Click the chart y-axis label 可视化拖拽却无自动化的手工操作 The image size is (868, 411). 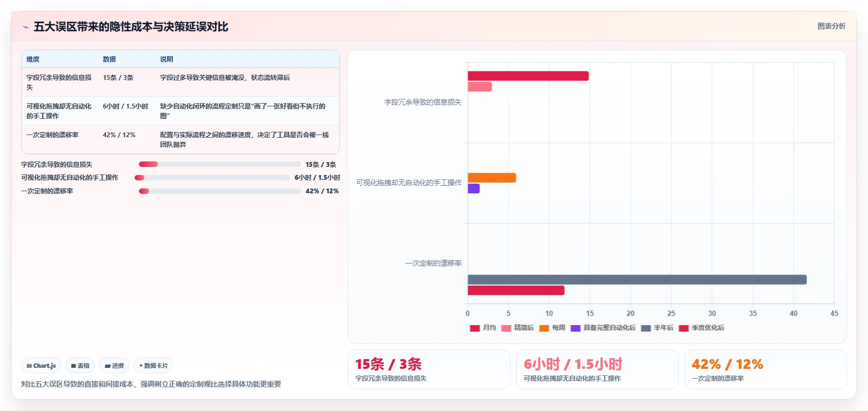[x=409, y=183]
